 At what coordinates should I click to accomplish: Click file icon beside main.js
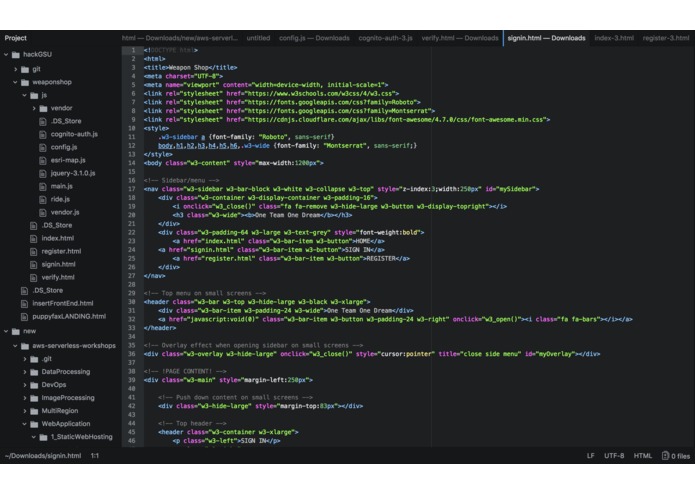coord(43,187)
